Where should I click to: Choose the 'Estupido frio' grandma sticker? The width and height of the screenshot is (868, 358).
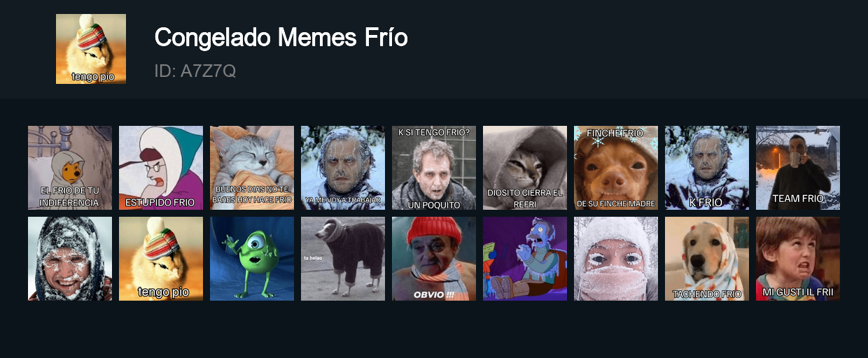point(161,168)
